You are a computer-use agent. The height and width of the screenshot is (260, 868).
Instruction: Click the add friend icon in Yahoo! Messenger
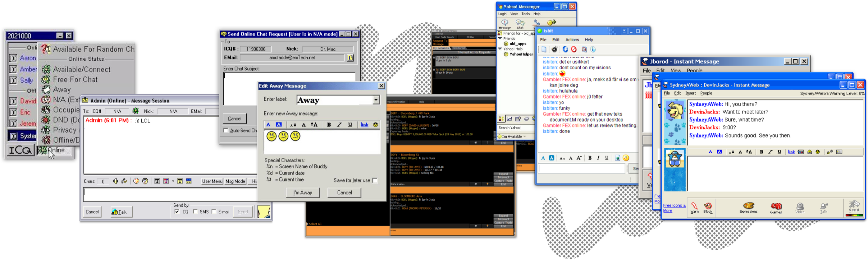(x=551, y=23)
